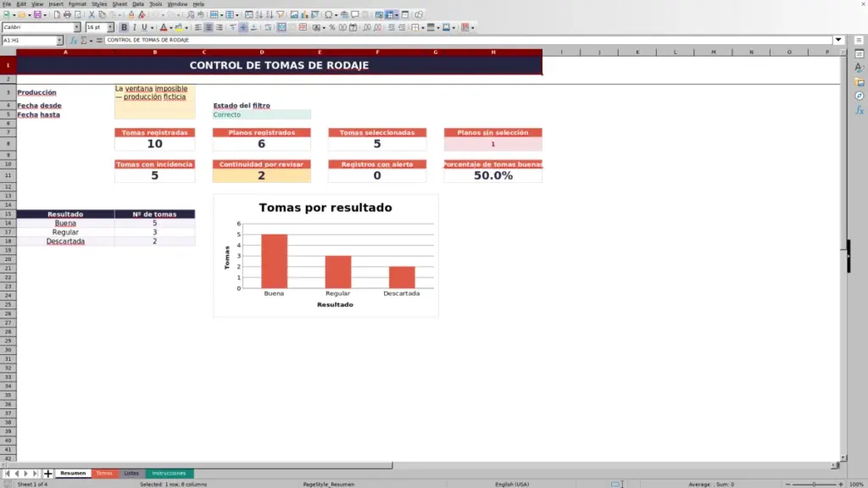Expand the Name Box dropdown

(59, 40)
